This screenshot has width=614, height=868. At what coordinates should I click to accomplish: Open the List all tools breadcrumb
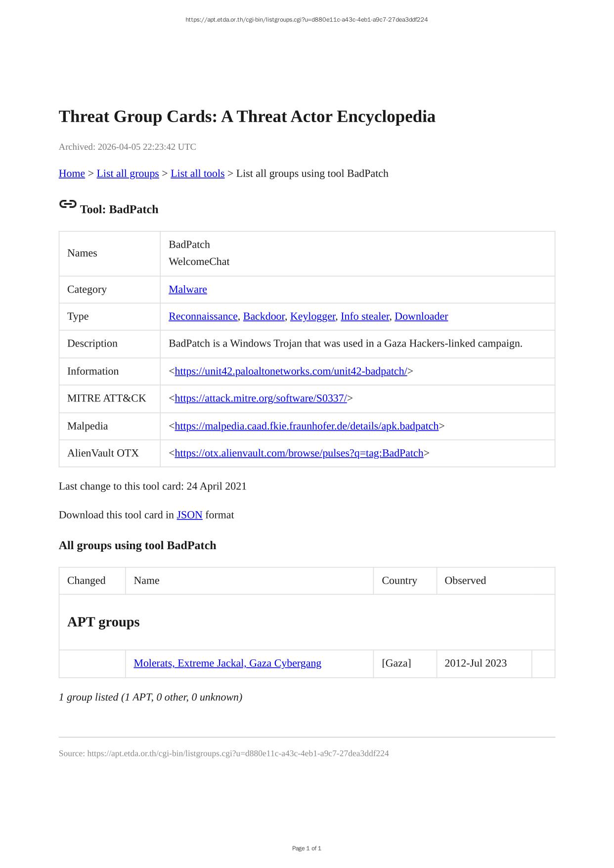click(197, 174)
